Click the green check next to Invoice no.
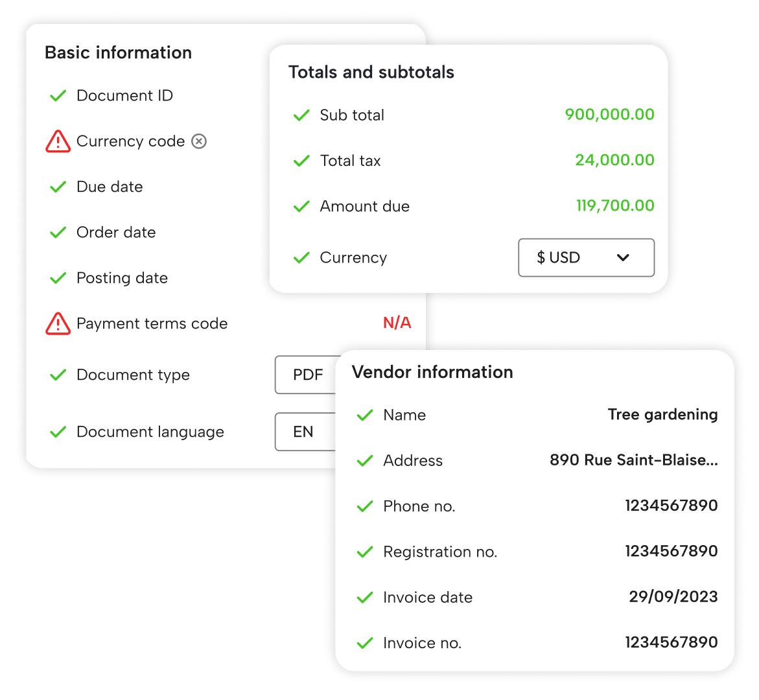 point(365,643)
